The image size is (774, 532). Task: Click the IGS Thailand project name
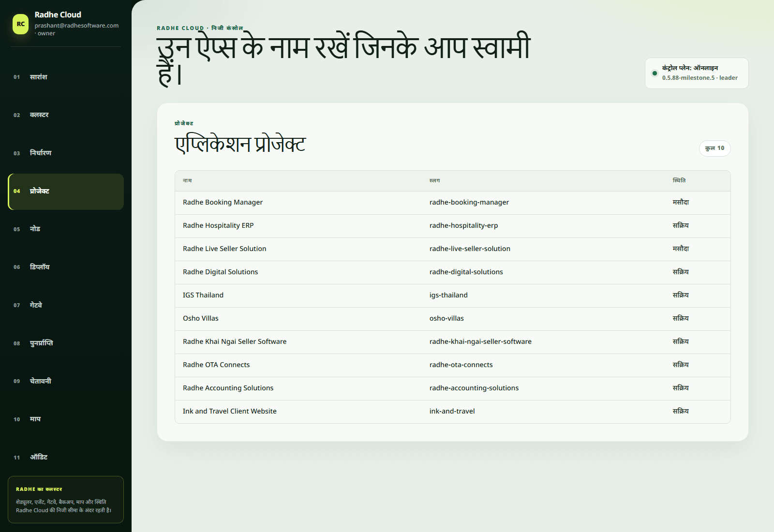[203, 296]
